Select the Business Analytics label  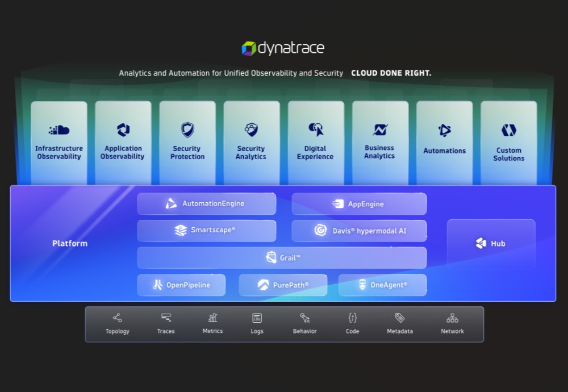pos(379,152)
